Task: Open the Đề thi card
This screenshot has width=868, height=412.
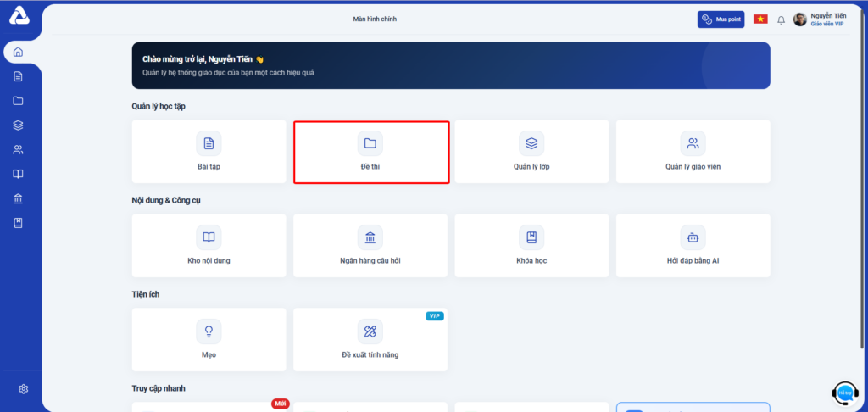Action: pyautogui.click(x=370, y=151)
